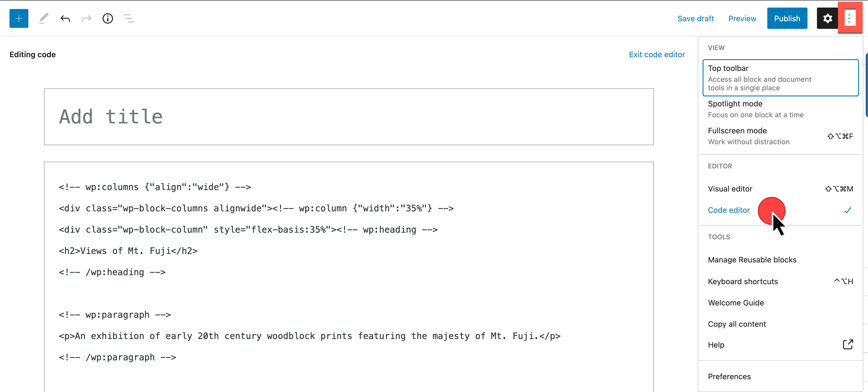Click the Exit code editor link
Viewport: 868px width, 392px height.
click(657, 55)
